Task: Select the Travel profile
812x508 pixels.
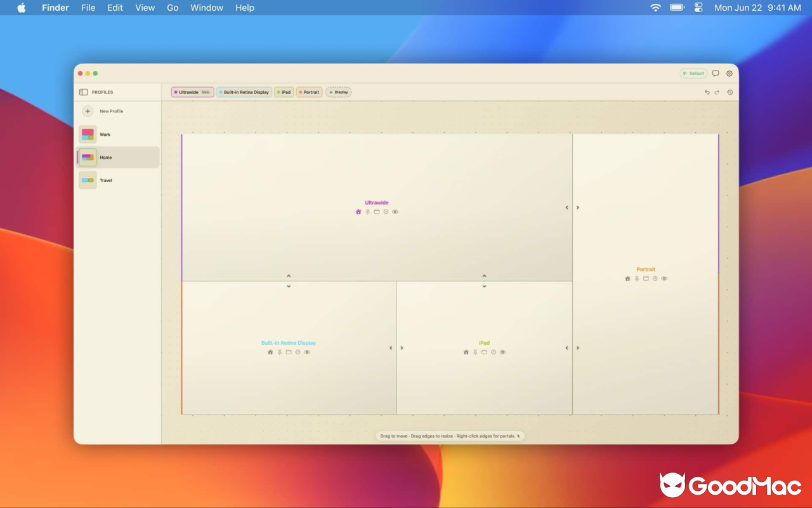Action: click(x=117, y=180)
